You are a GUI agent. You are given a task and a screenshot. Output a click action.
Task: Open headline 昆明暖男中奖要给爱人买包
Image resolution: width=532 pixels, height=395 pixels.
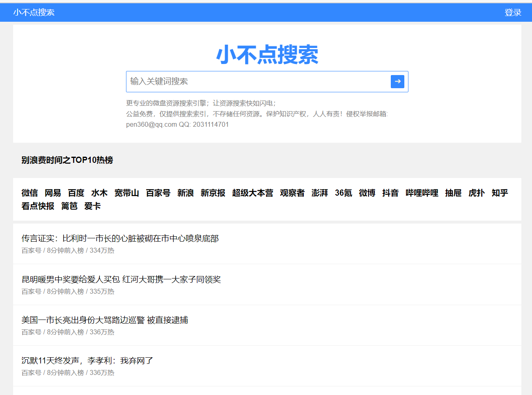click(121, 279)
